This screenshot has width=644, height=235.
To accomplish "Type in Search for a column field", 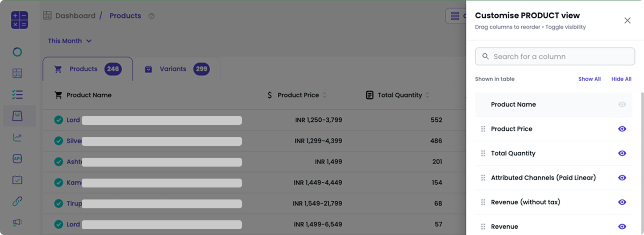I will [x=555, y=56].
